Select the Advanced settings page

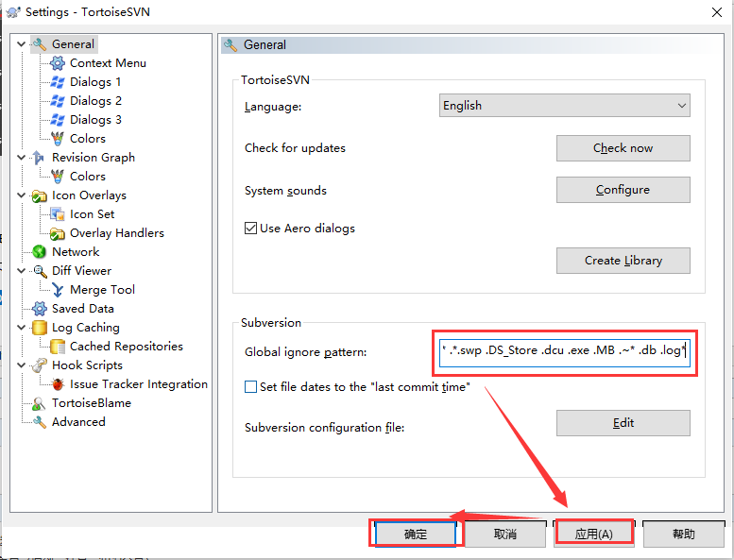coord(78,421)
